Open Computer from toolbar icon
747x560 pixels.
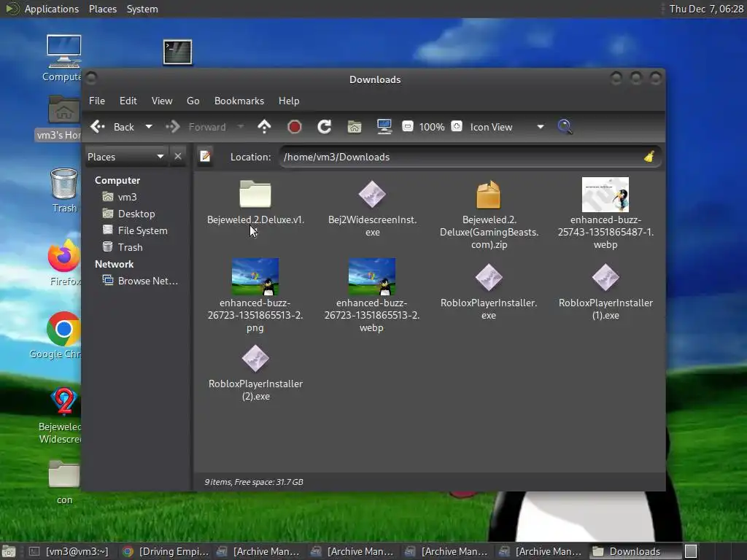click(384, 127)
